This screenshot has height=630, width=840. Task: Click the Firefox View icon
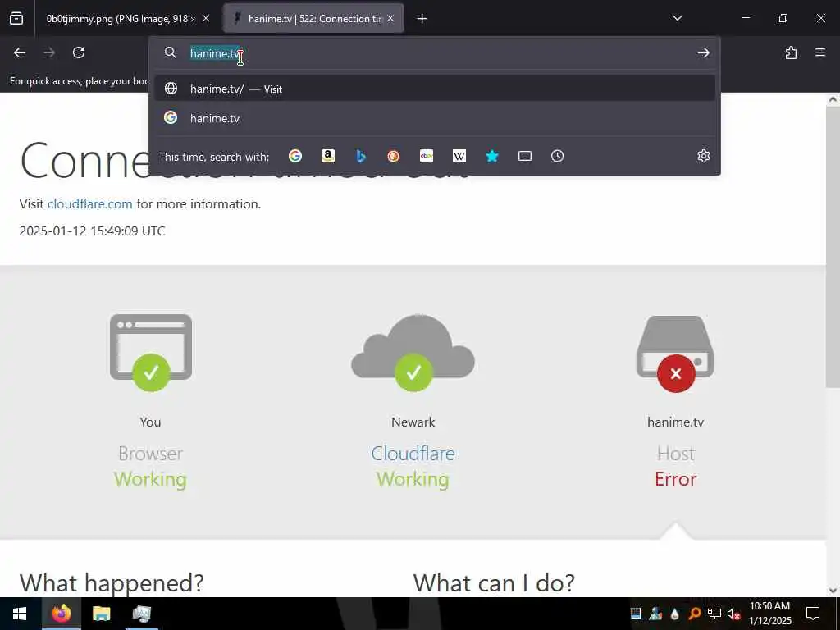pos(16,18)
